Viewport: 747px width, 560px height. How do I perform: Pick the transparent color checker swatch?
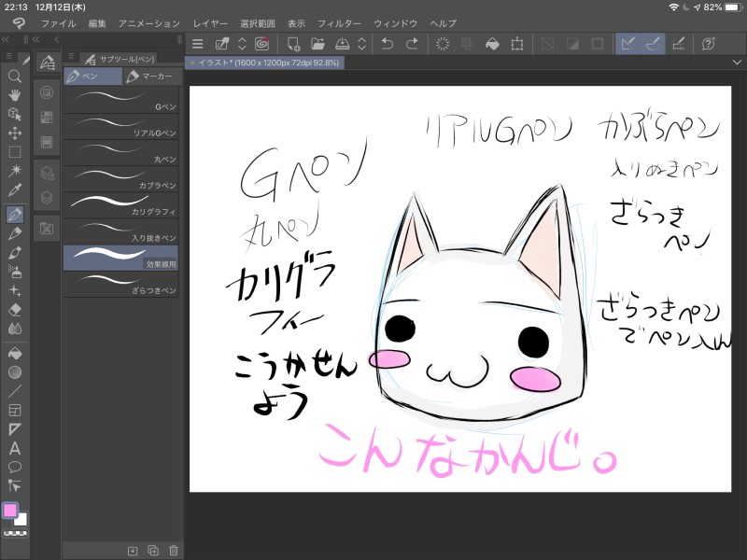tap(15, 533)
